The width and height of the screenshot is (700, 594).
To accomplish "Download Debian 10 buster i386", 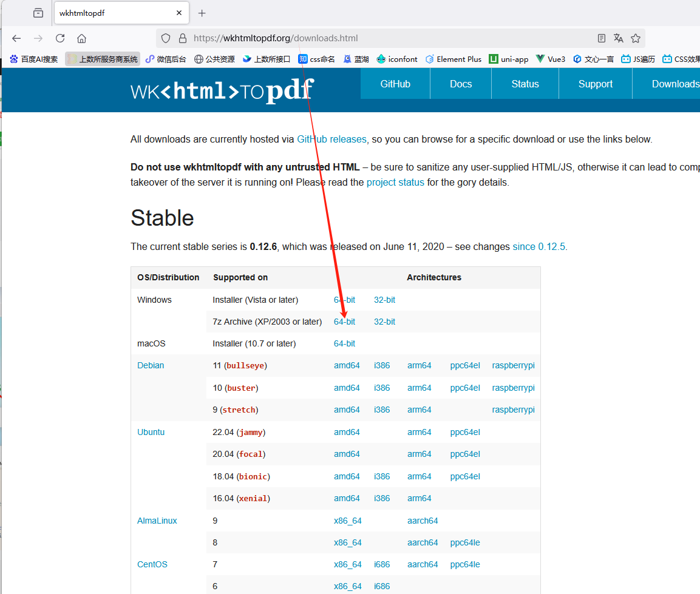I will click(382, 388).
